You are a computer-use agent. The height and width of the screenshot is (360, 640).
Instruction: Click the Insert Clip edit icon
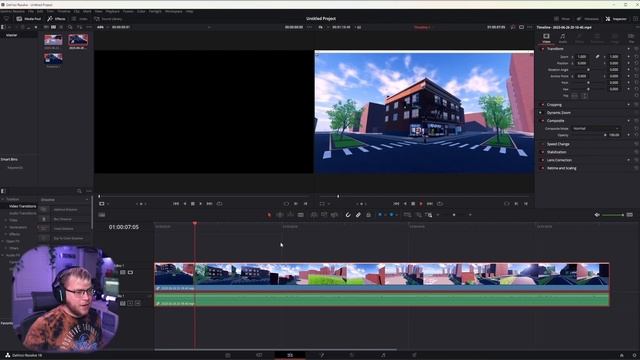(x=314, y=215)
